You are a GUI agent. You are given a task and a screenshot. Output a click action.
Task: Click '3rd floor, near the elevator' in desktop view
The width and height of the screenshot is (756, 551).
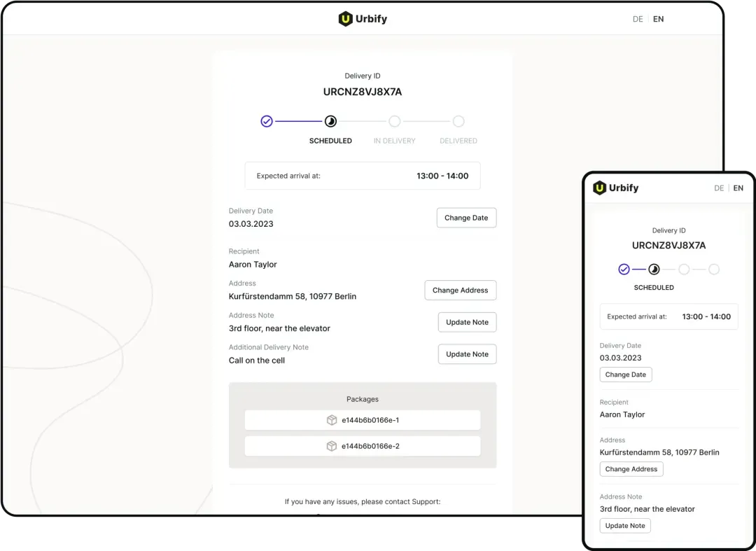(x=279, y=328)
